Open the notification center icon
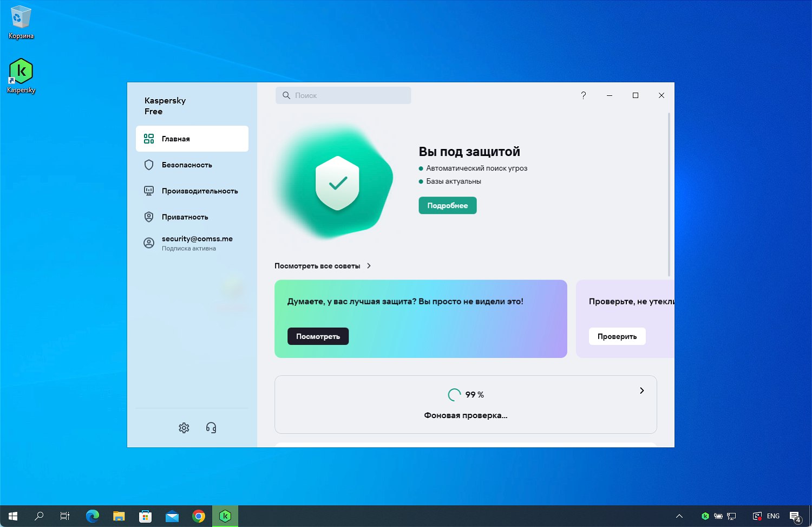Screen dimensions: 812x527 795,517
